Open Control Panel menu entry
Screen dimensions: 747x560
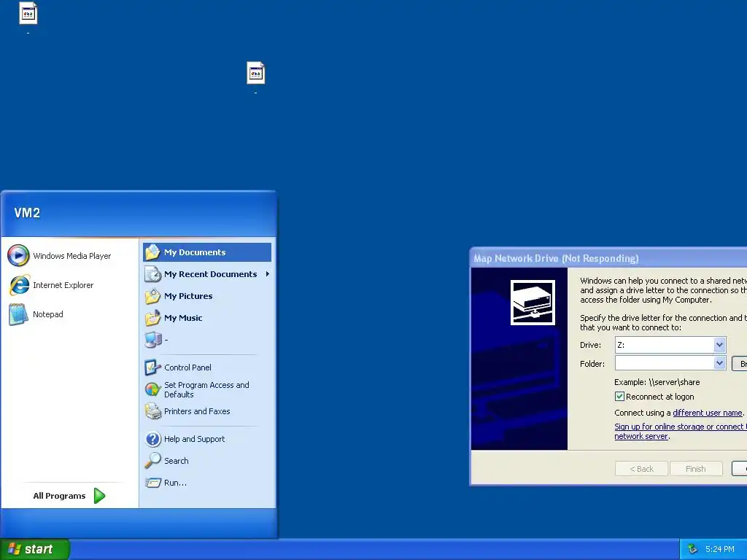click(207, 367)
